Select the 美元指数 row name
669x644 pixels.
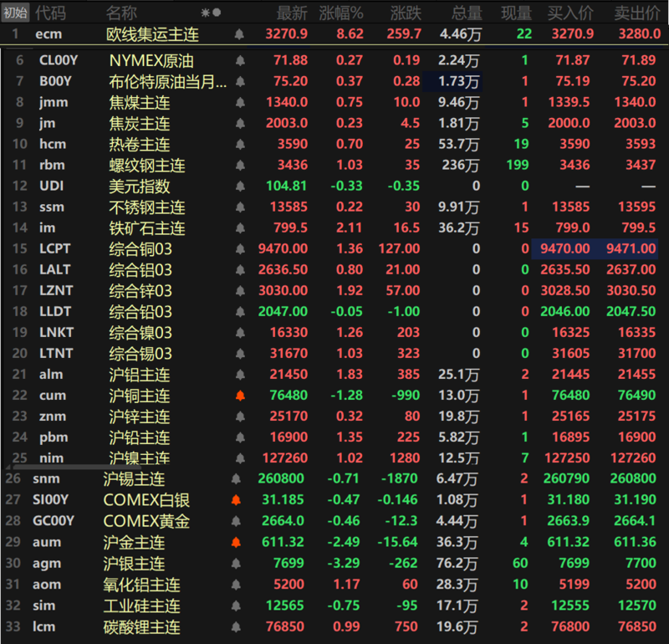click(x=140, y=186)
